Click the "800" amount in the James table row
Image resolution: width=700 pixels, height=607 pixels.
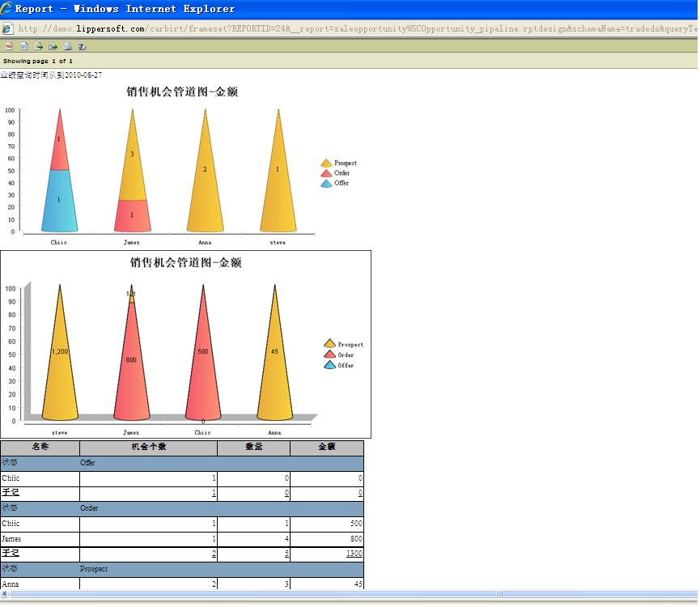(x=356, y=539)
